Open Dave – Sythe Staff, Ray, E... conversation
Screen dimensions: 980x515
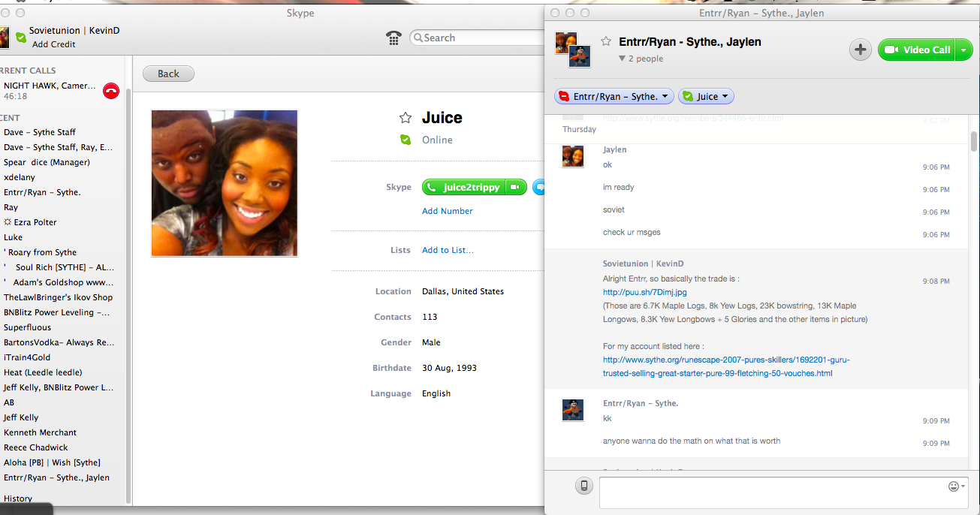tap(59, 147)
